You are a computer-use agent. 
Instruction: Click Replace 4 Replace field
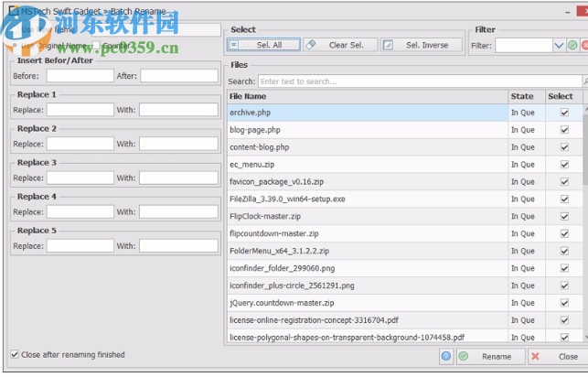[80, 212]
